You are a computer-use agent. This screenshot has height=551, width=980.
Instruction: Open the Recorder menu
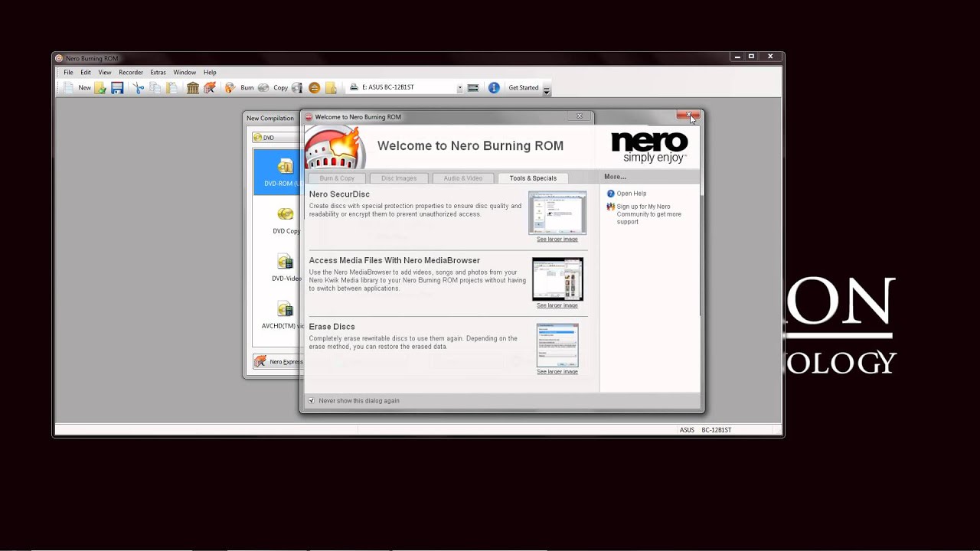pos(131,73)
